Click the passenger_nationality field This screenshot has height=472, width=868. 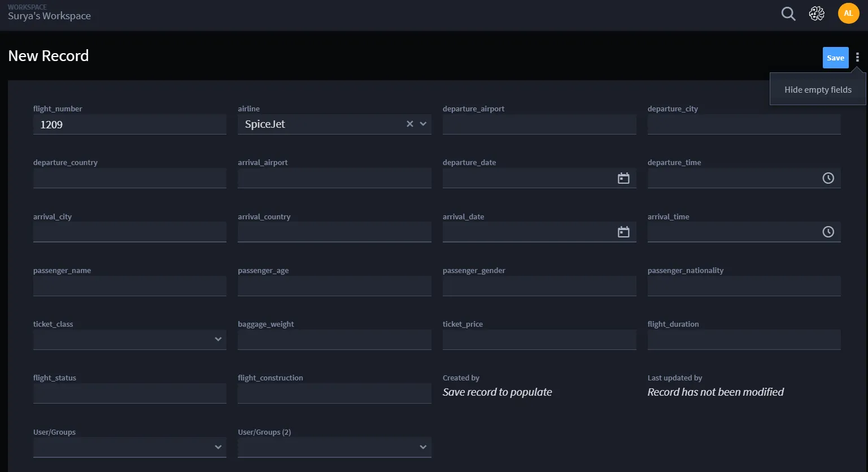pyautogui.click(x=744, y=286)
